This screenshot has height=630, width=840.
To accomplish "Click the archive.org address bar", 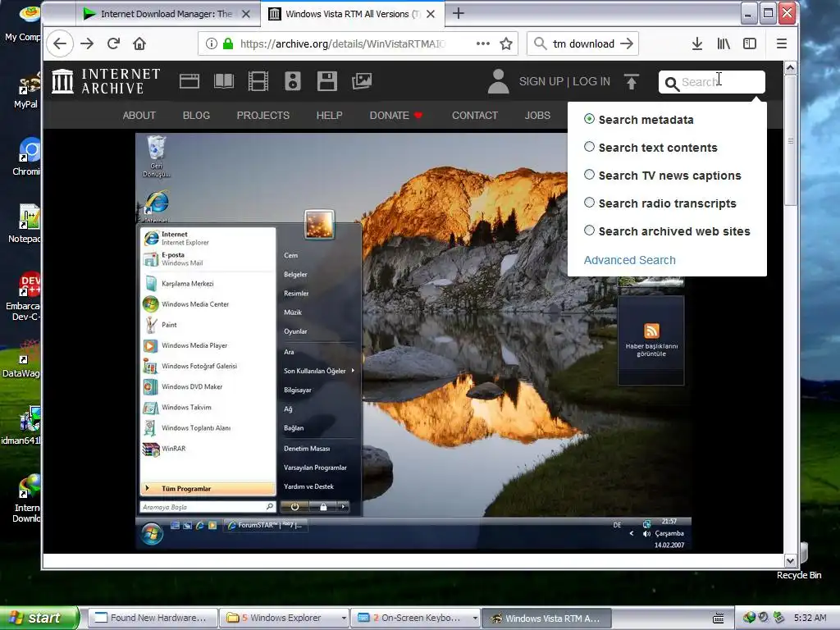I will pos(343,44).
